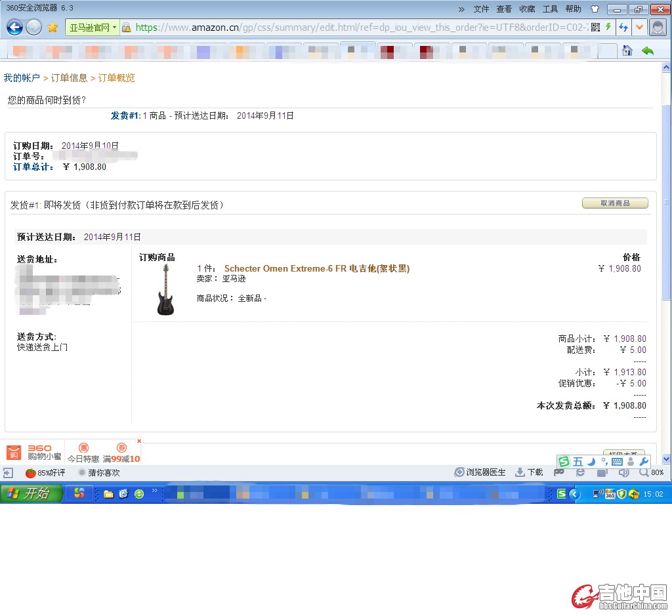Viewport: 672px width, 616px height.
Task: Click the scrollbar up arrow
Action: (x=667, y=68)
